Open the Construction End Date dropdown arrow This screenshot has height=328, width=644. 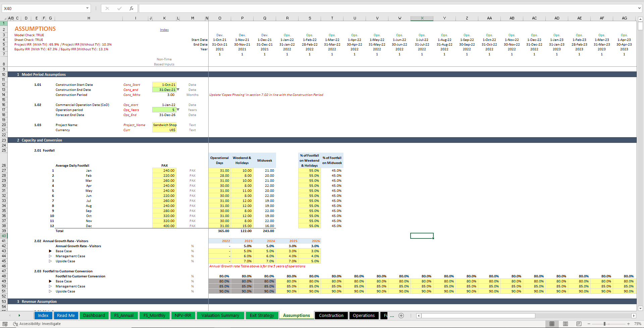tap(178, 90)
